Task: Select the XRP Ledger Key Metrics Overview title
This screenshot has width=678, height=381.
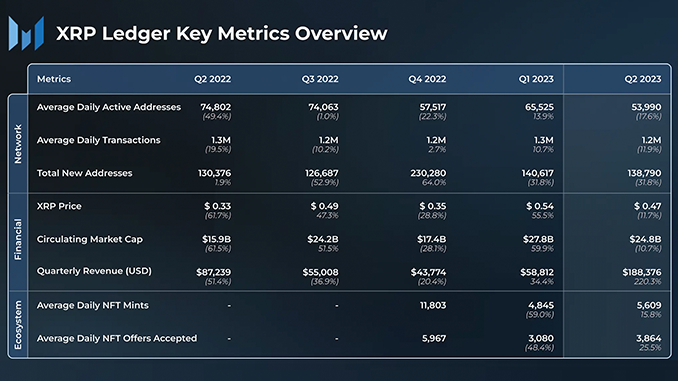Action: point(221,33)
